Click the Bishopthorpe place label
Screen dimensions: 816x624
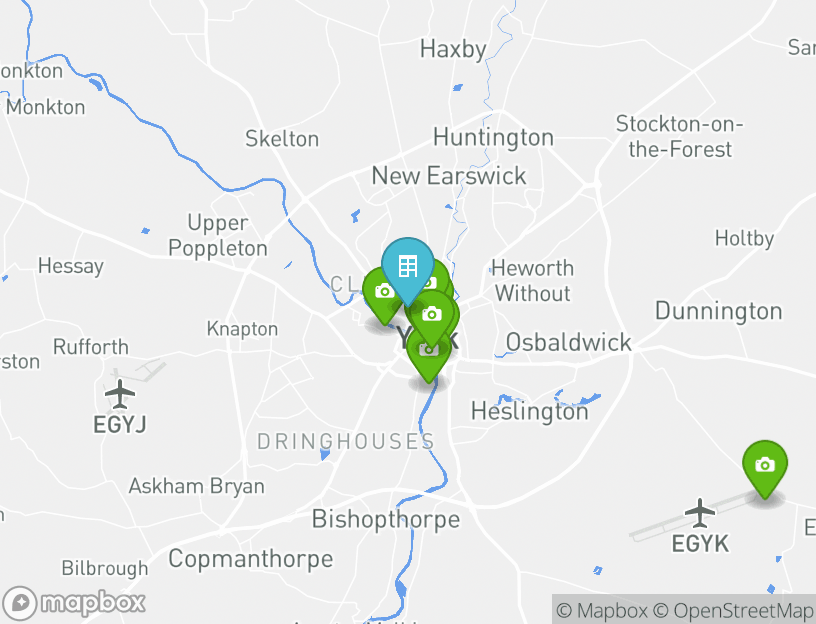[x=386, y=519]
